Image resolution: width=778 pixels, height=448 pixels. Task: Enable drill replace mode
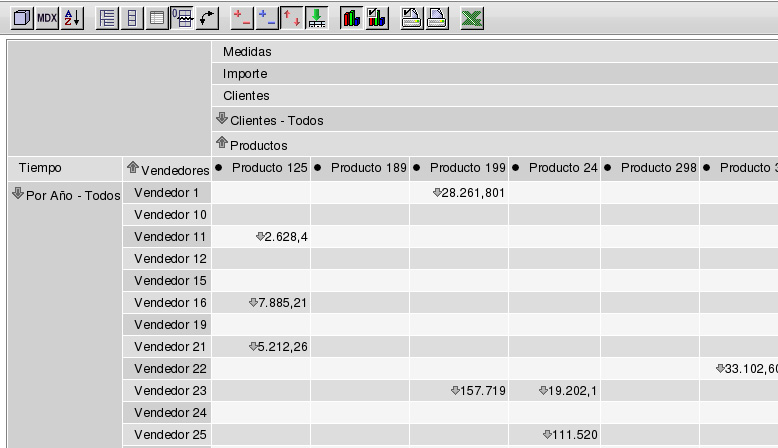[291, 18]
